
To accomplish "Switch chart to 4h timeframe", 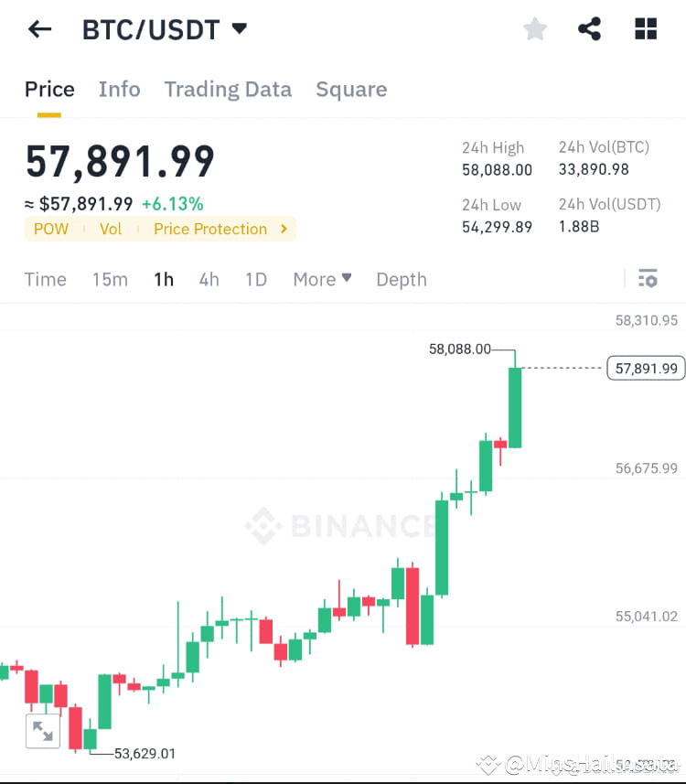I will click(209, 279).
